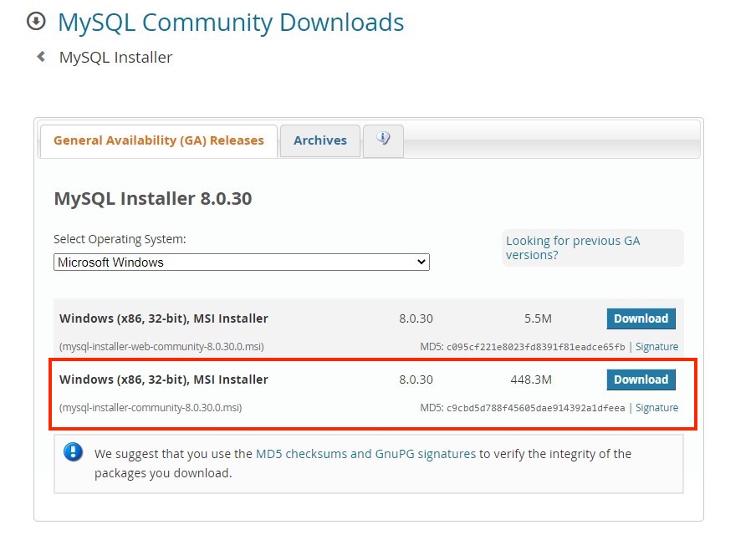Select the MySQL Installer 8.0.30 heading
Image resolution: width=756 pixels, height=535 pixels.
pyautogui.click(x=153, y=199)
